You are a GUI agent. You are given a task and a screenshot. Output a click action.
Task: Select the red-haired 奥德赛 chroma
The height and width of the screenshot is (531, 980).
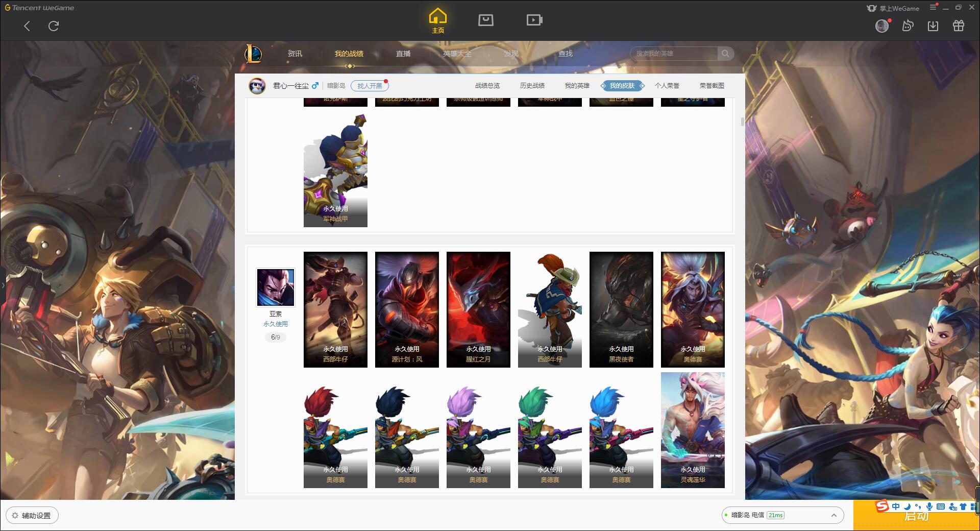pyautogui.click(x=335, y=430)
